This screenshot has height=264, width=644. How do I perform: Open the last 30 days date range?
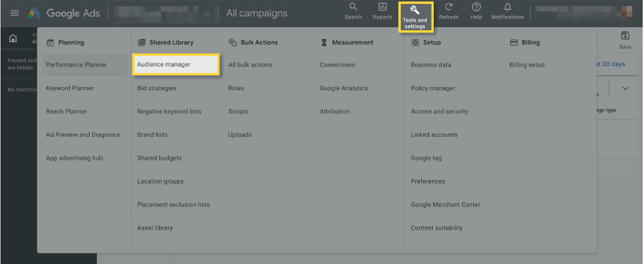[611, 64]
